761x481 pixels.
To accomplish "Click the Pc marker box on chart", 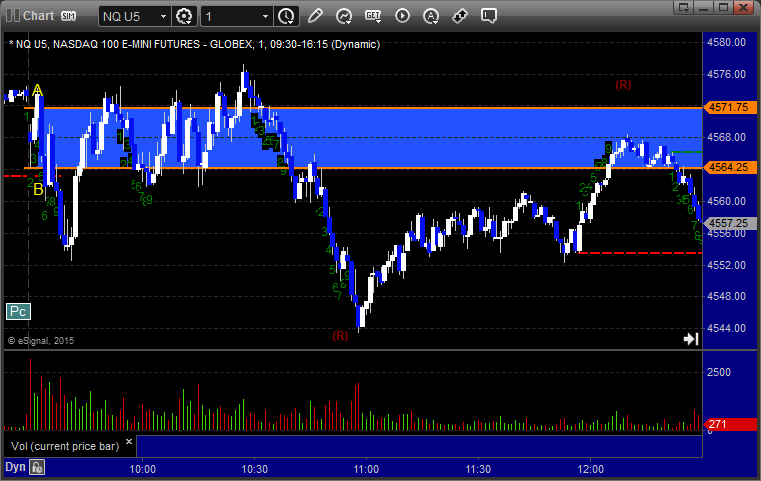I will pos(18,311).
